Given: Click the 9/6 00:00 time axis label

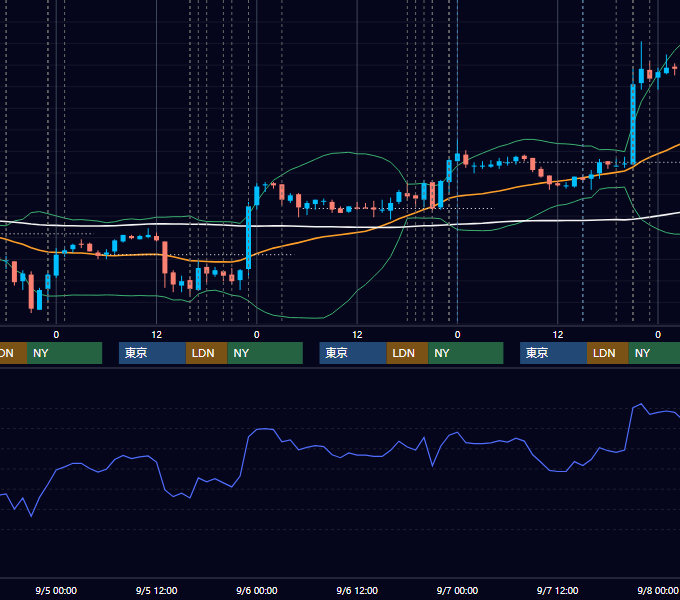Looking at the screenshot, I should [257, 590].
